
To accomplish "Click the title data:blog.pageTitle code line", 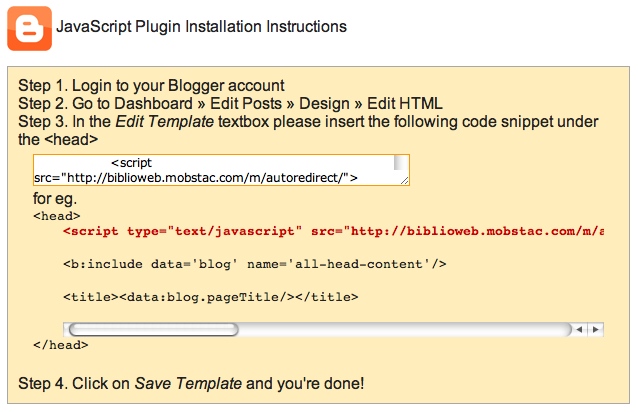I will [x=210, y=297].
